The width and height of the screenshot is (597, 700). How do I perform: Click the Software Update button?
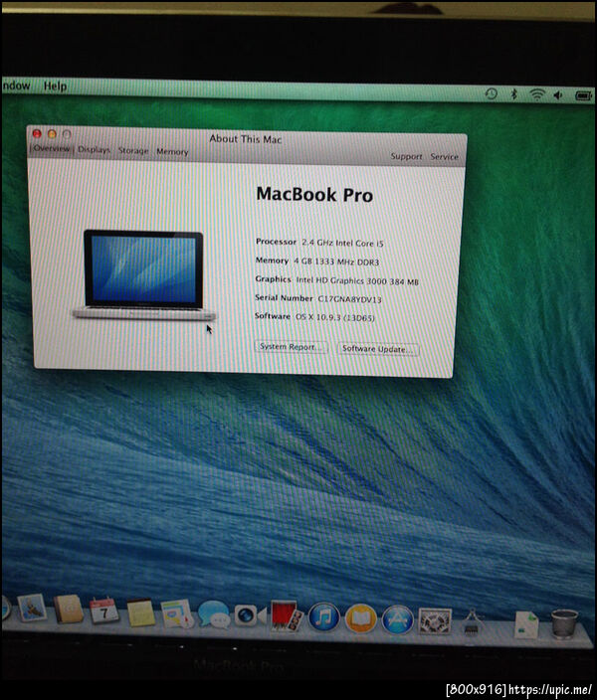[378, 349]
